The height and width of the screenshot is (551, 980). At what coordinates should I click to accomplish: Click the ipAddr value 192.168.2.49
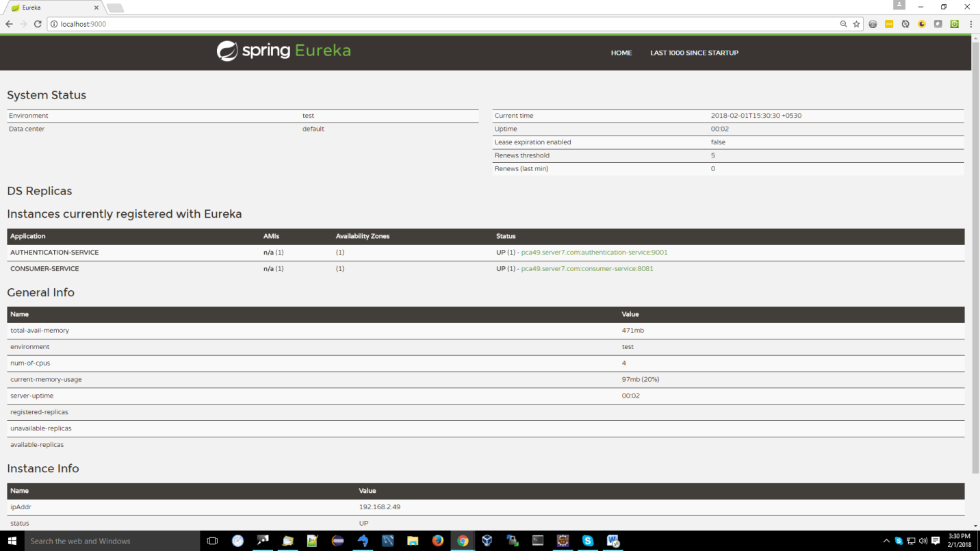pos(380,507)
